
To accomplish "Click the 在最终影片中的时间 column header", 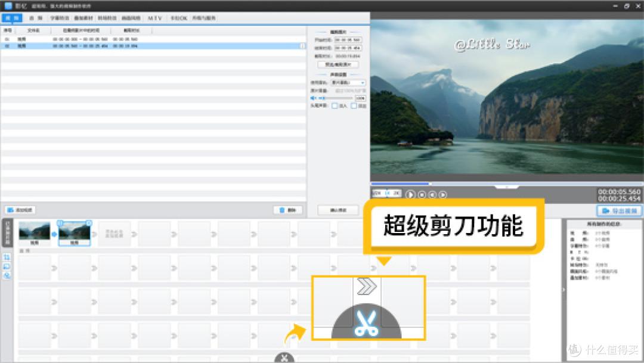I will point(81,30).
